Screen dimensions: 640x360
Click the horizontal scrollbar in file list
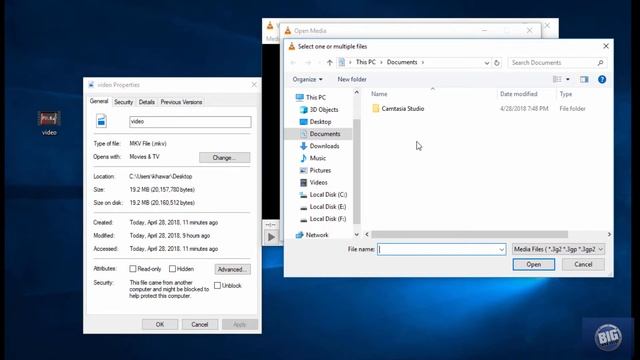tap(469, 234)
